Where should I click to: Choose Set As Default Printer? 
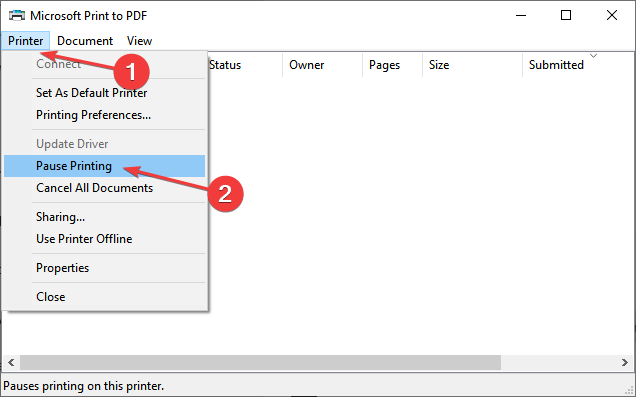coord(105,93)
